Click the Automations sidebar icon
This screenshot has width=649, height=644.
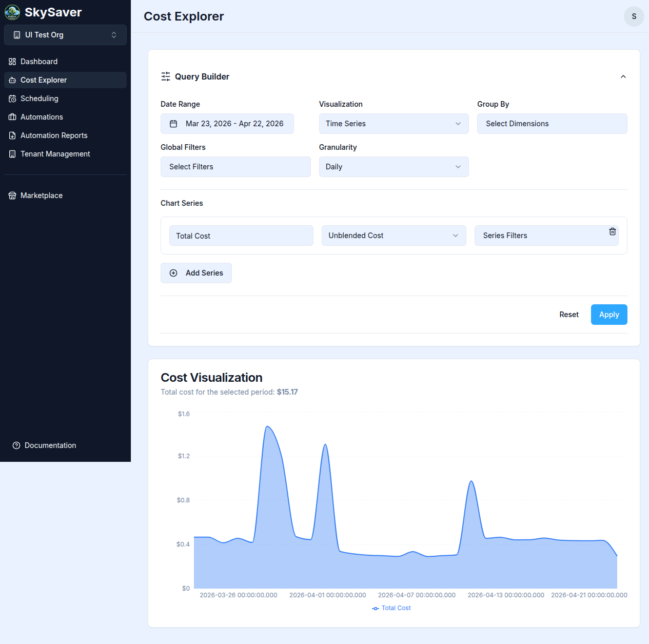pos(12,117)
